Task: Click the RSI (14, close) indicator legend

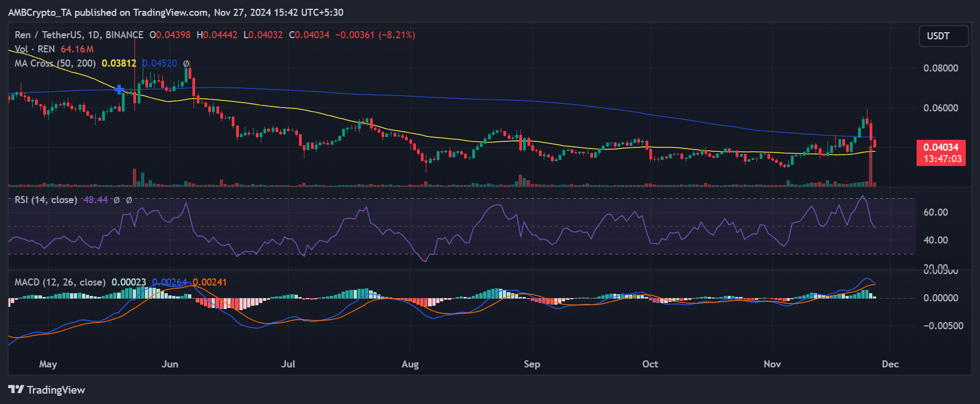Action: coord(45,200)
